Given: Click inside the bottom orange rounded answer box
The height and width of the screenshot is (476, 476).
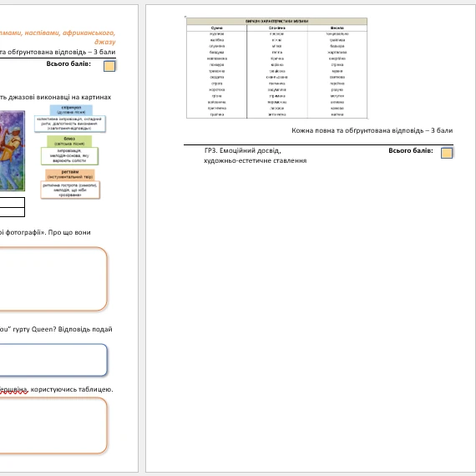Looking at the screenshot, I should coord(53,426).
